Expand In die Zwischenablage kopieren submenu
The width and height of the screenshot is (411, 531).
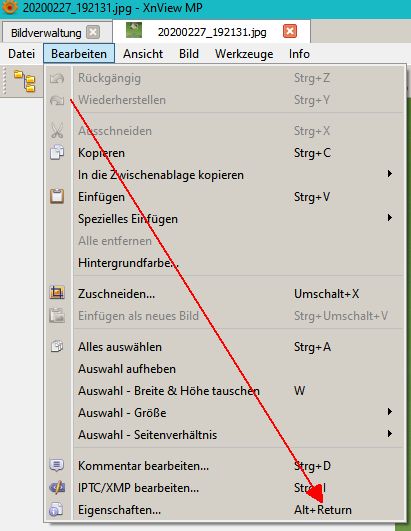(x=225, y=175)
